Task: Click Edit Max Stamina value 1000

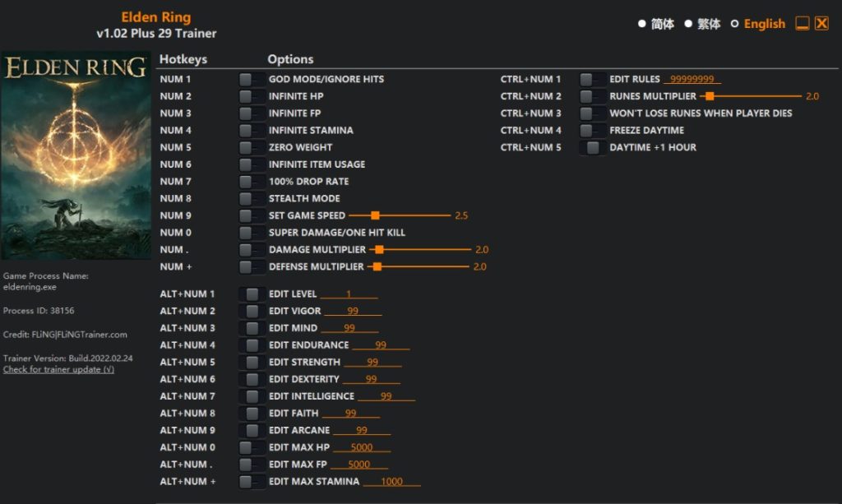Action: (392, 482)
